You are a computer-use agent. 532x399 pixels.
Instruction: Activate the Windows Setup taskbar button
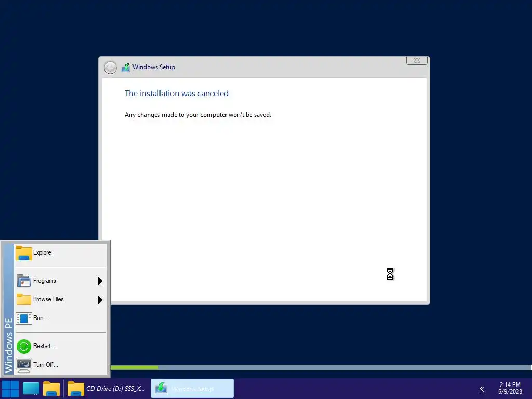tap(192, 389)
